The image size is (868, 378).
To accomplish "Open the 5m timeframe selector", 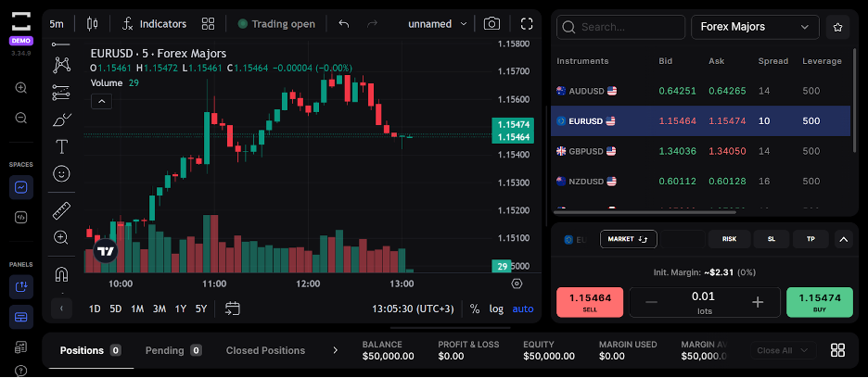I will pos(57,24).
